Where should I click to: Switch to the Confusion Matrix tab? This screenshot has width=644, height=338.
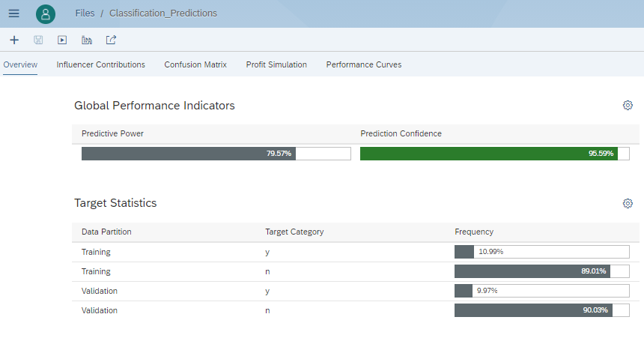point(195,64)
